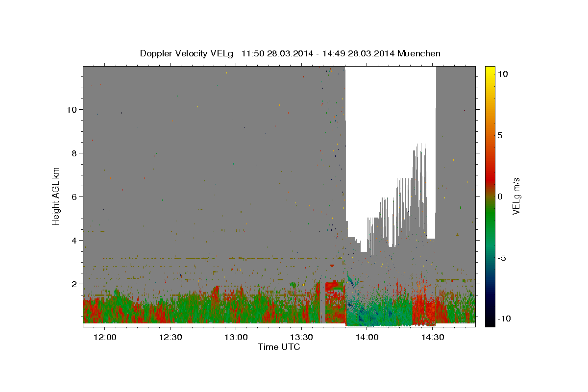Click the positive 10 colorbar tick label
Screen dimensions: 588x392
[x=502, y=74]
